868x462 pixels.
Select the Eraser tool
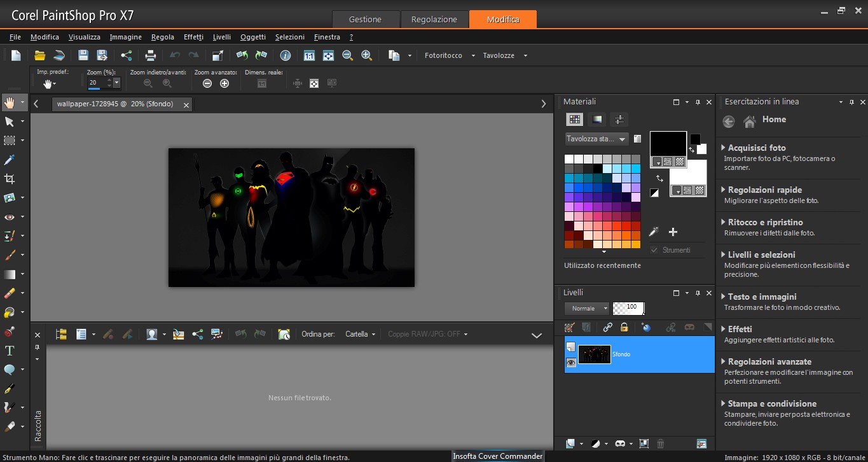click(10, 293)
